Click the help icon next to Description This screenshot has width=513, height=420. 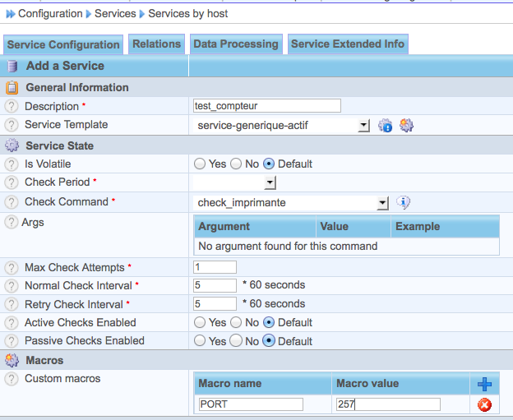pyautogui.click(x=12, y=107)
